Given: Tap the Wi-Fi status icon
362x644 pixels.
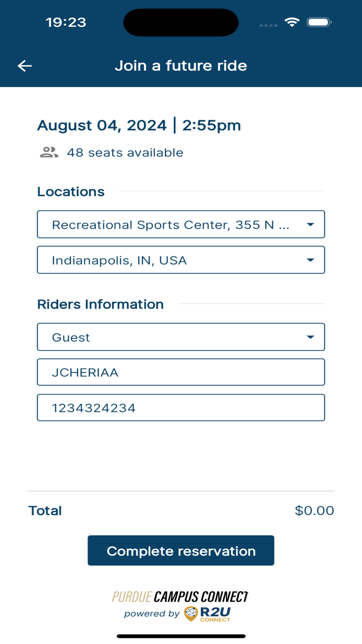Looking at the screenshot, I should pyautogui.click(x=292, y=22).
